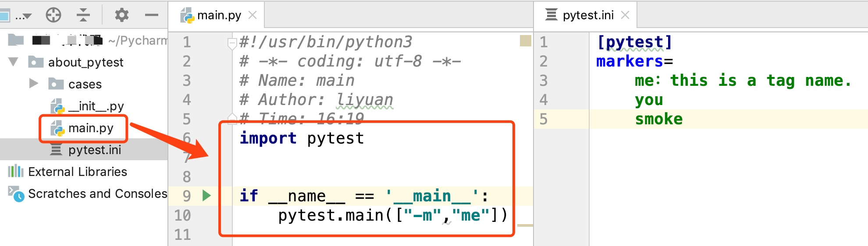
Task: Click the locate/scroll-from-source crosshair icon
Action: point(53,15)
